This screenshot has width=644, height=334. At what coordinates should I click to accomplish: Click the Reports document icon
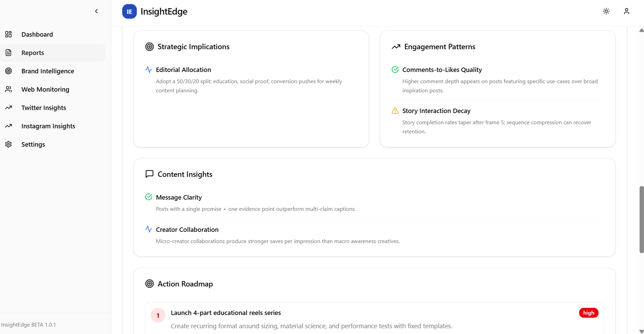pyautogui.click(x=8, y=52)
